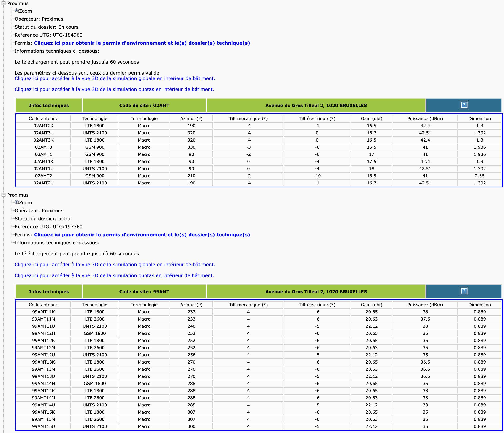
Task: Open quotas 3D simulation link for 99AMT
Action: [x=114, y=275]
